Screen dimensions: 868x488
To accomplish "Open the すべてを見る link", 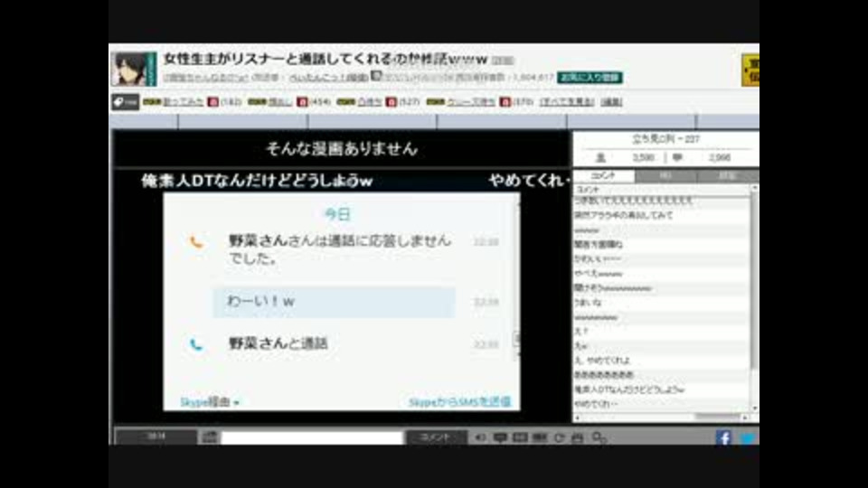I will tap(567, 102).
